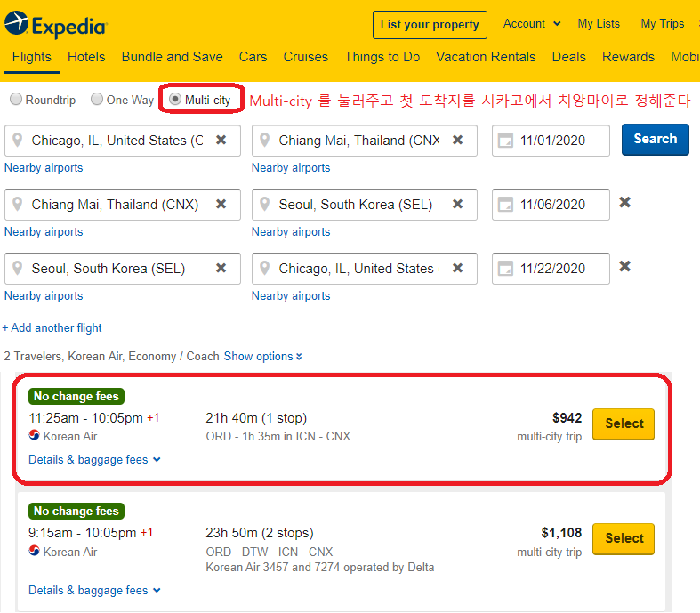700x613 pixels.
Task: Open calendar icon for 11/22/2020 date
Action: coord(505,269)
